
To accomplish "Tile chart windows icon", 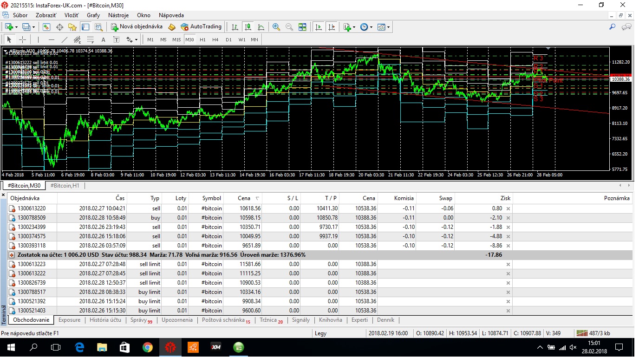I will (302, 27).
